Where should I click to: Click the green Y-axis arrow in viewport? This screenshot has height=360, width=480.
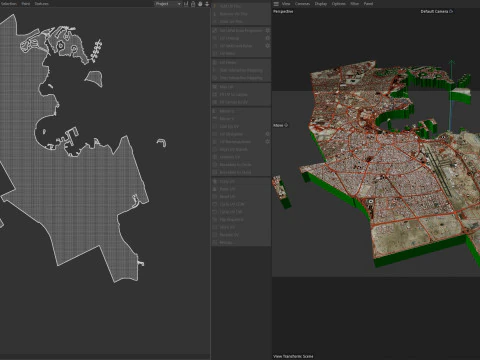click(x=451, y=63)
